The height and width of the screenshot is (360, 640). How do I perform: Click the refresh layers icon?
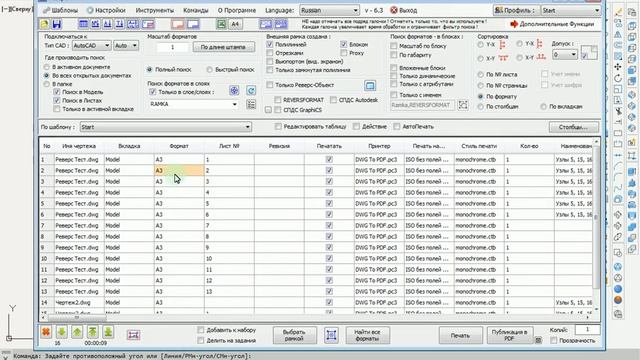[251, 91]
